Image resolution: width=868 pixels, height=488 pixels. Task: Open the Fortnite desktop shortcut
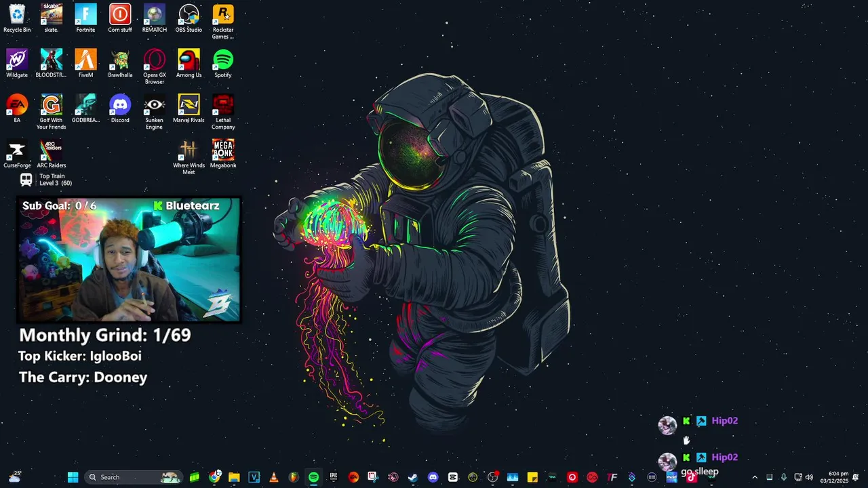pyautogui.click(x=85, y=18)
